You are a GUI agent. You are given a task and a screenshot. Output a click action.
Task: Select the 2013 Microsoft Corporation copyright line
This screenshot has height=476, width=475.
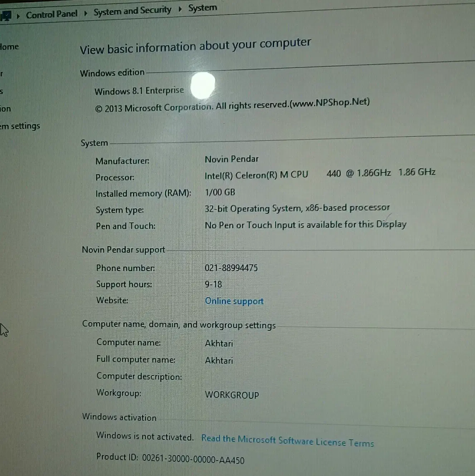coord(232,105)
